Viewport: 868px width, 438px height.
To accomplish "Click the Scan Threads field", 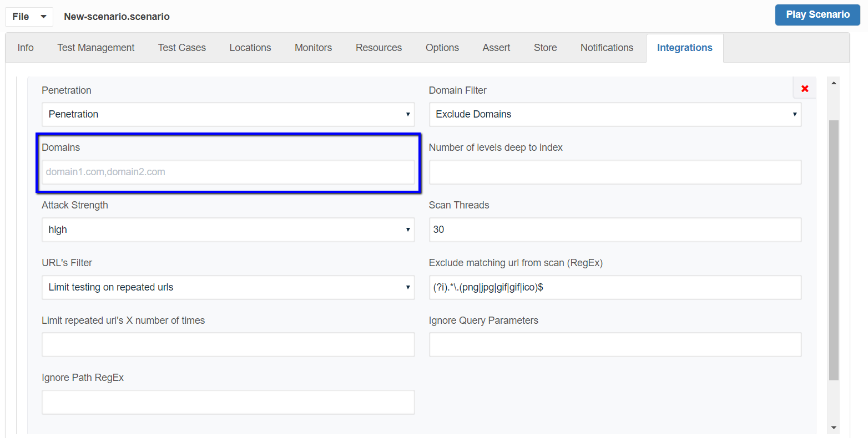I will click(x=615, y=230).
